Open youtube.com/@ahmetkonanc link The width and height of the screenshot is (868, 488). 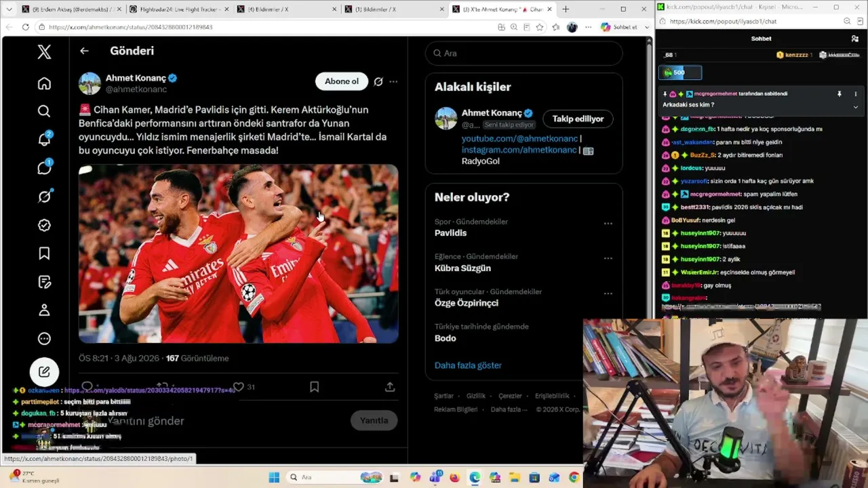519,138
